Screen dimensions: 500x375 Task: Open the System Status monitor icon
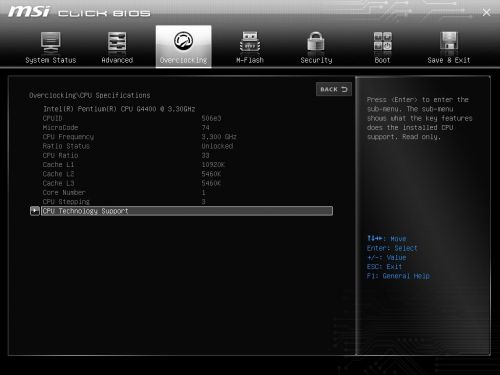(51, 42)
